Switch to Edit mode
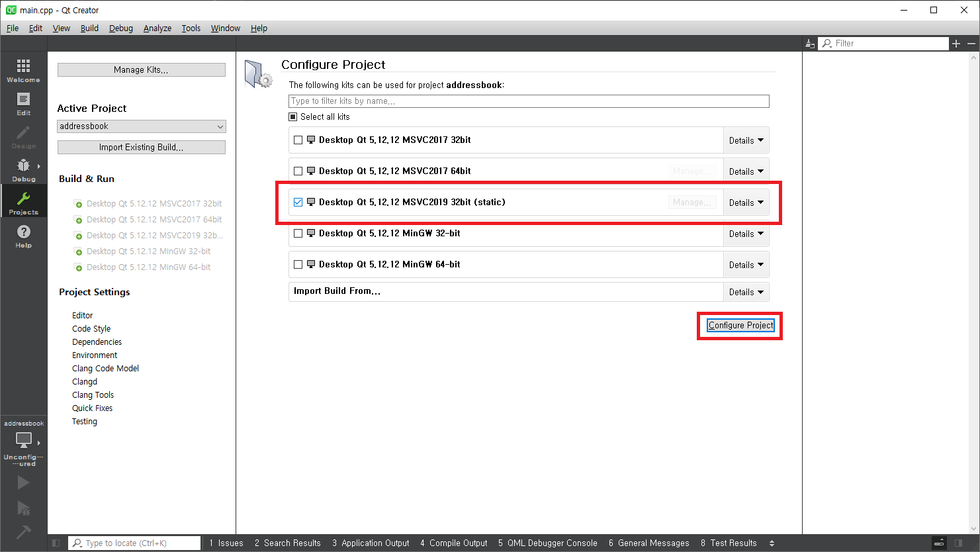980x552 pixels. pos(23,103)
